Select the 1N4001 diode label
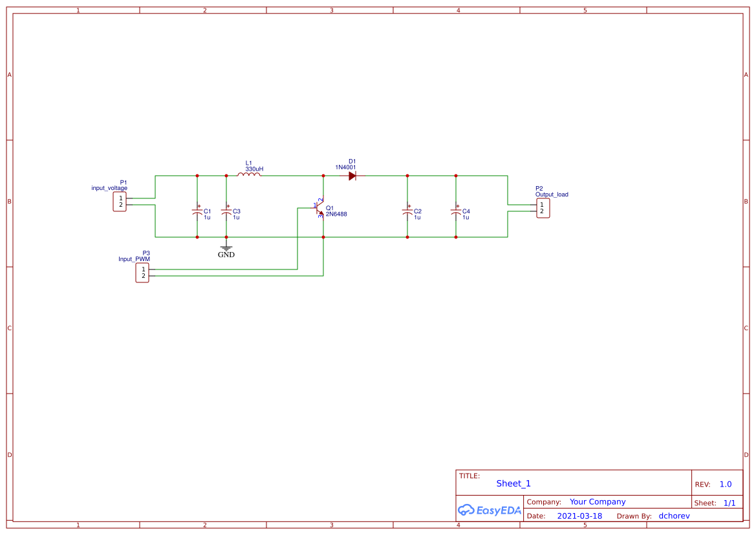Screen dimensions: 756x535 click(x=345, y=167)
